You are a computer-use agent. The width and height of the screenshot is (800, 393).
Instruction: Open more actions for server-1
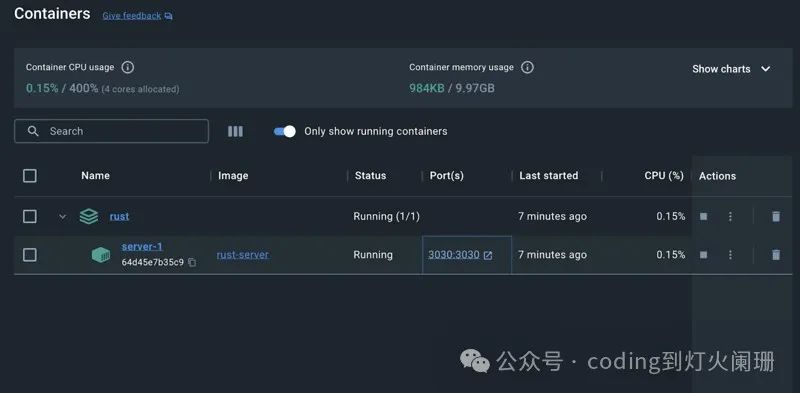point(730,255)
